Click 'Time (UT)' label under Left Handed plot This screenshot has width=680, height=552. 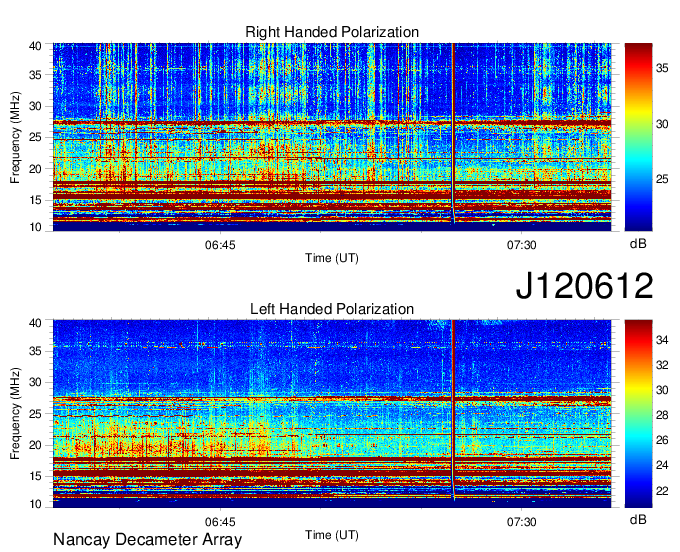[332, 535]
